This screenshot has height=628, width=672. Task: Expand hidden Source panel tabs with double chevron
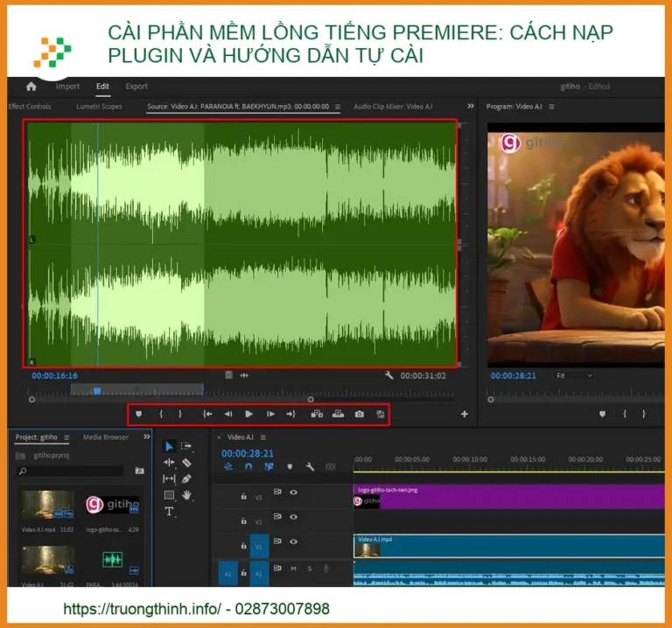pyautogui.click(x=471, y=106)
